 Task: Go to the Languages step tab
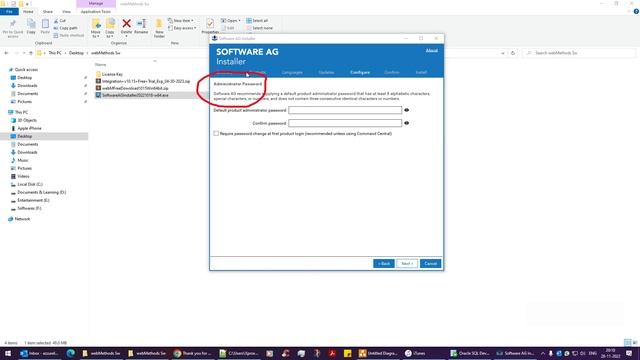click(292, 72)
